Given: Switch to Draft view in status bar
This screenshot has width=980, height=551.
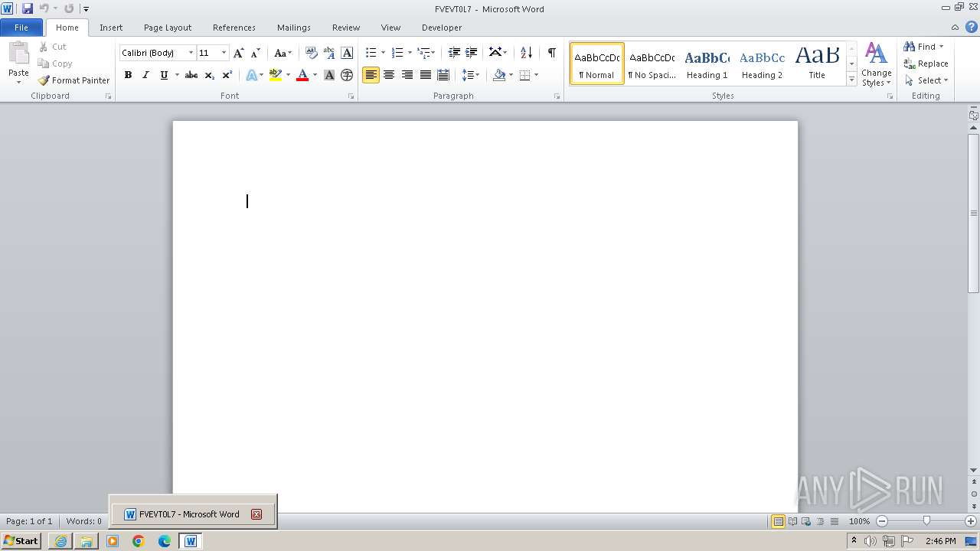Looking at the screenshot, I should coord(835,521).
